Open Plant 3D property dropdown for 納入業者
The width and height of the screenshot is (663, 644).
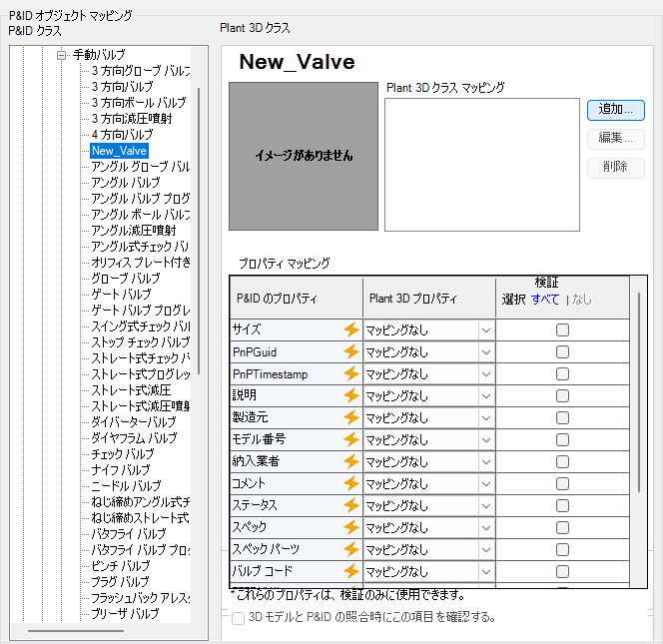click(486, 462)
